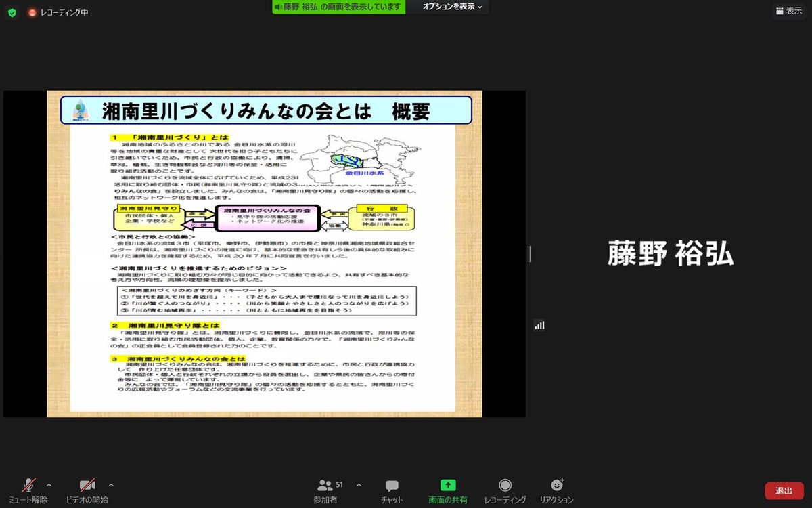Click the red 退出 leave button
This screenshot has height=508, width=812.
tap(784, 490)
